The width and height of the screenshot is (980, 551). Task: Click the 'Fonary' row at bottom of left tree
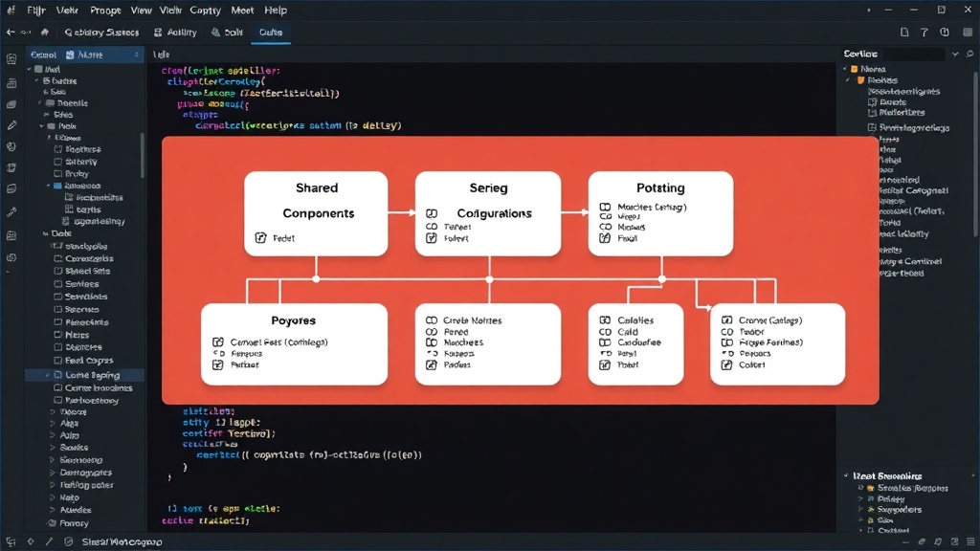pyautogui.click(x=74, y=523)
